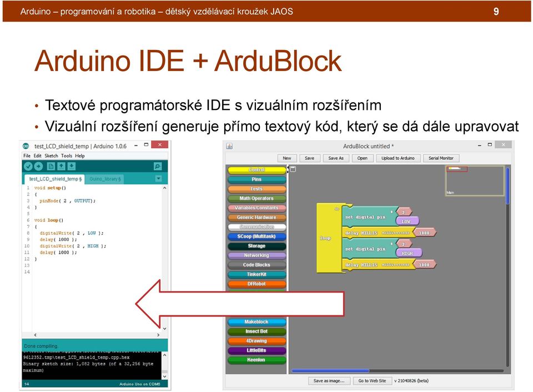Click the Arduino IDE Verify checkmark icon
This screenshot has height=392, width=533.
click(28, 166)
